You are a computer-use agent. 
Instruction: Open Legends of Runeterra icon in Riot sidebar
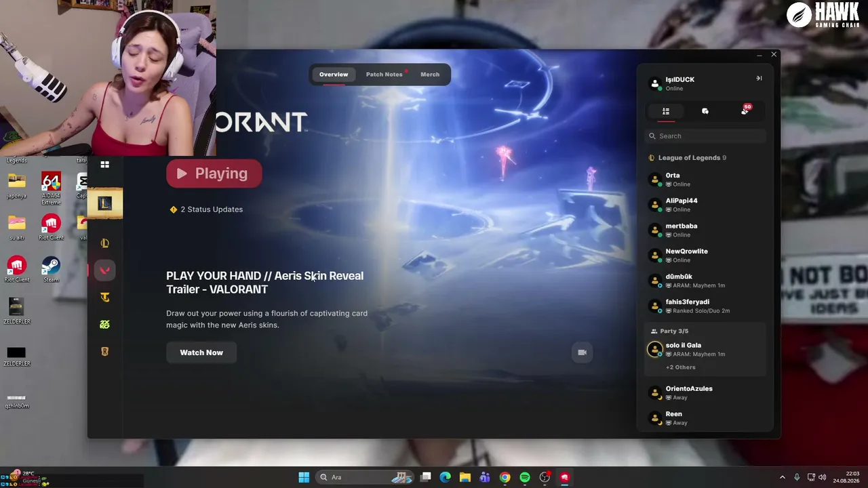tap(105, 352)
